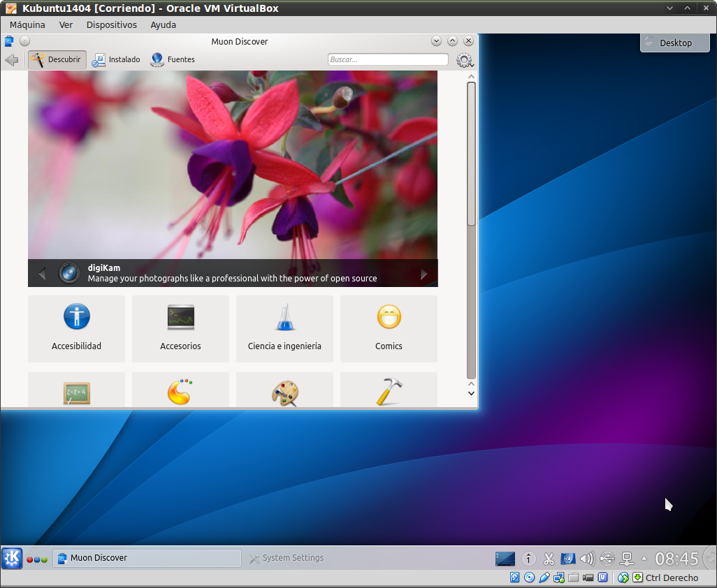The width and height of the screenshot is (717, 588).
Task: Expand the hidden system tray icons arrow
Action: [x=644, y=559]
